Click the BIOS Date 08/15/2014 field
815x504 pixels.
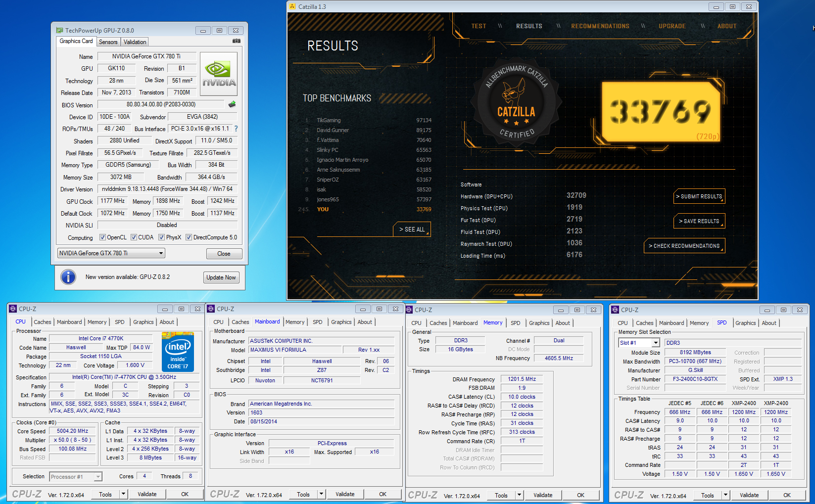click(322, 421)
